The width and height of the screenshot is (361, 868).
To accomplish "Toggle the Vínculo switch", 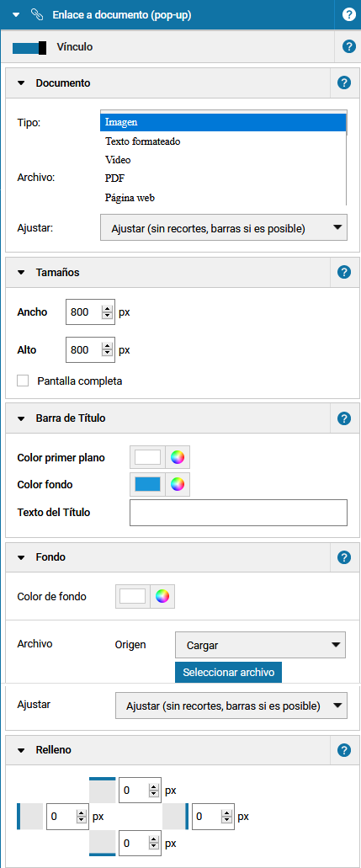I will click(29, 47).
